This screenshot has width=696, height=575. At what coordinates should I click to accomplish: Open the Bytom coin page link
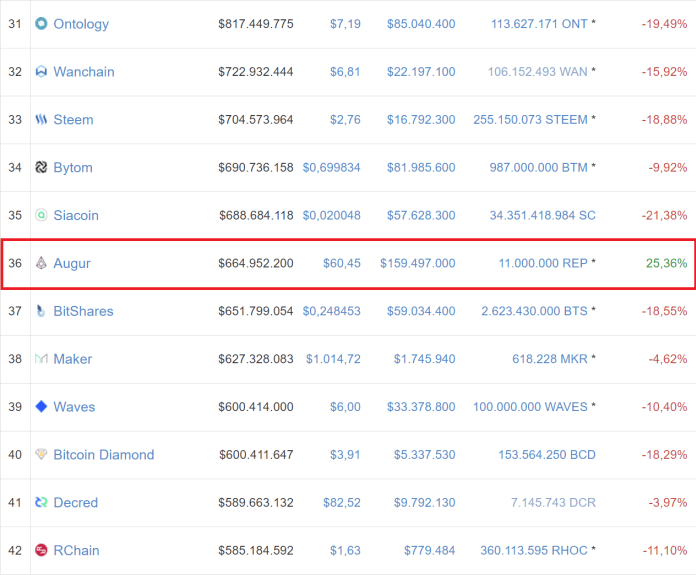point(73,168)
